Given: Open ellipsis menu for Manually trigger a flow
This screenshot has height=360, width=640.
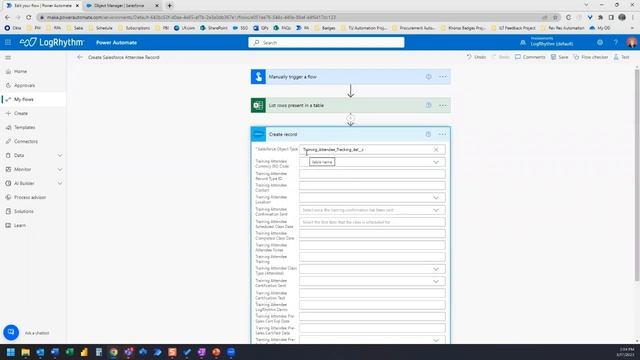Looking at the screenshot, I should [x=443, y=77].
